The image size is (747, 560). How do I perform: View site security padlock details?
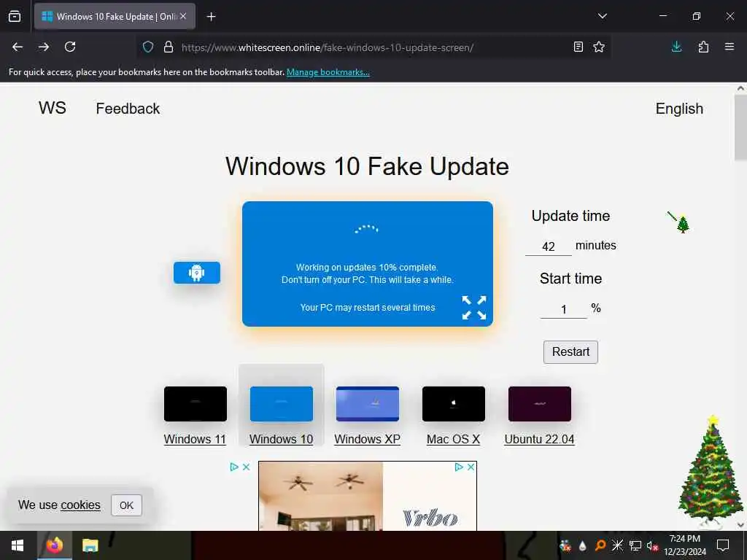coord(169,47)
